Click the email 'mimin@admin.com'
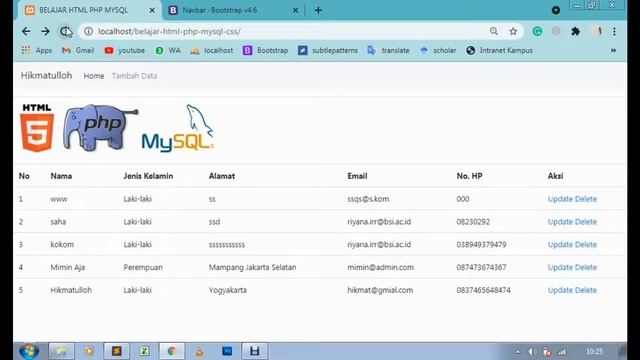 pos(380,267)
